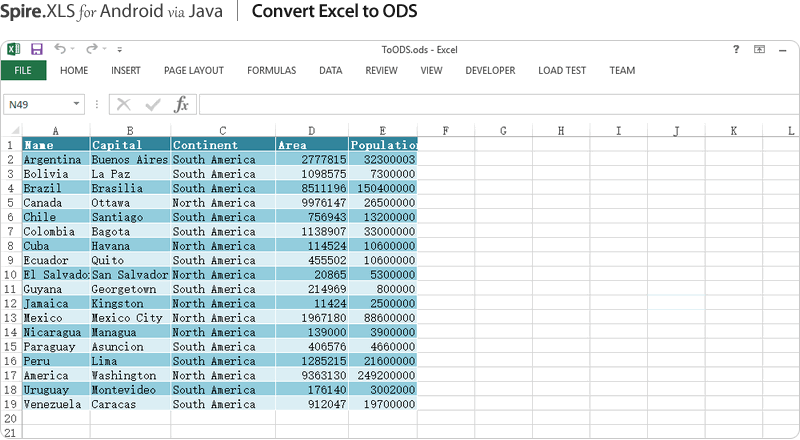Open the FILE tab
This screenshot has width=800, height=440.
(23, 71)
